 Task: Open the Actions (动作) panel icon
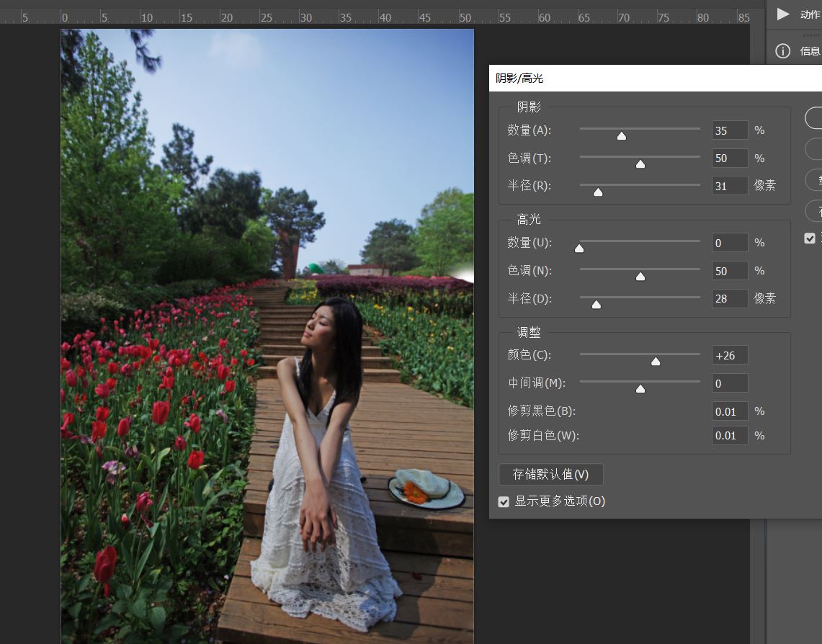(783, 14)
